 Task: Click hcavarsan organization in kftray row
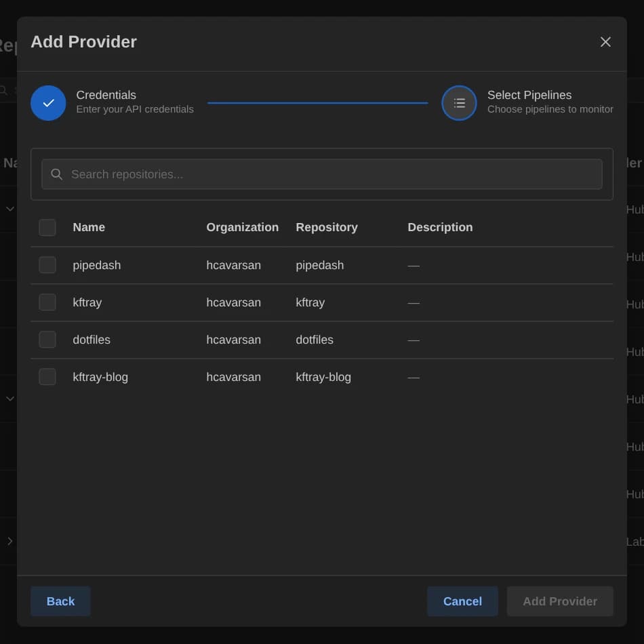click(x=233, y=303)
